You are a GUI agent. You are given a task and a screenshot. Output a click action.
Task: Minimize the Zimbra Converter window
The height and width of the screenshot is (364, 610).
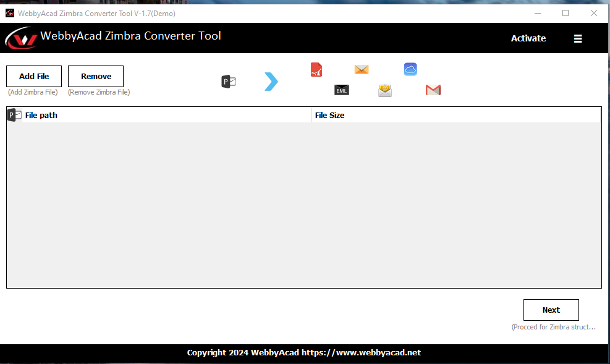(538, 13)
